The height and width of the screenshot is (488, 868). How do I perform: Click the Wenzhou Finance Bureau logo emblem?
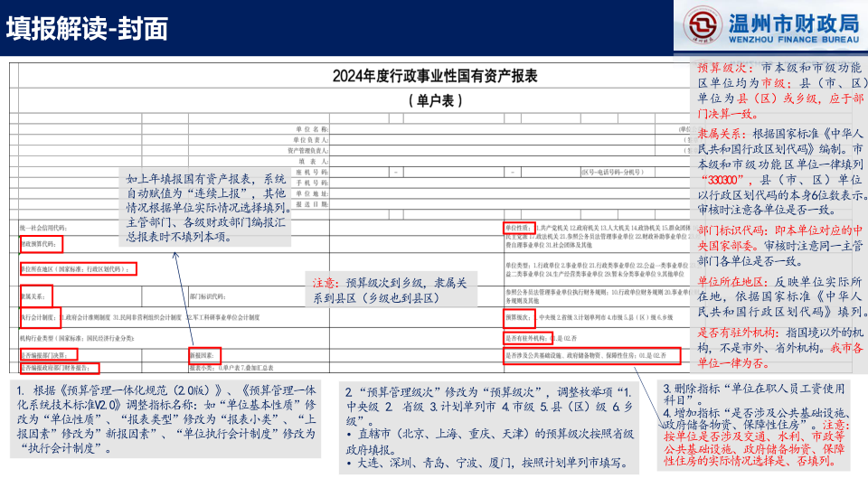pos(703,25)
